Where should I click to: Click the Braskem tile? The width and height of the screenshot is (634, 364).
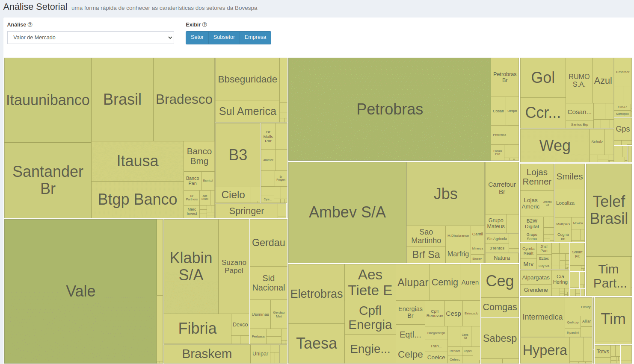coord(207,354)
